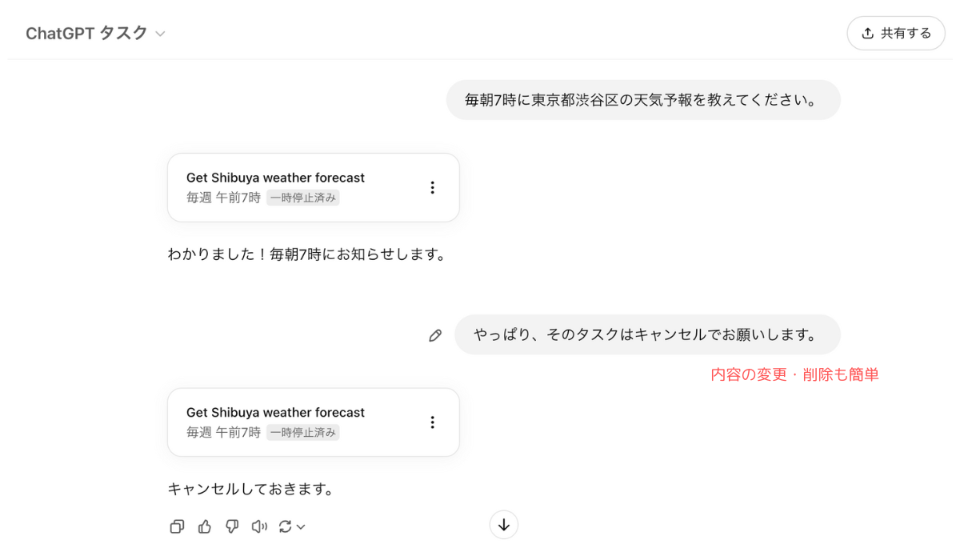Open three-dot menu on second Shibuya task card
This screenshot has width=960, height=560.
(432, 422)
